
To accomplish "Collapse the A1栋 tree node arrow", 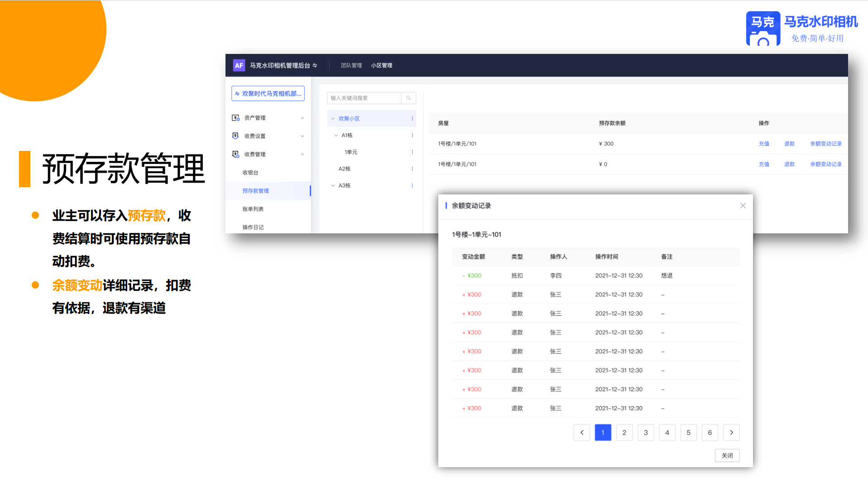I will [336, 135].
